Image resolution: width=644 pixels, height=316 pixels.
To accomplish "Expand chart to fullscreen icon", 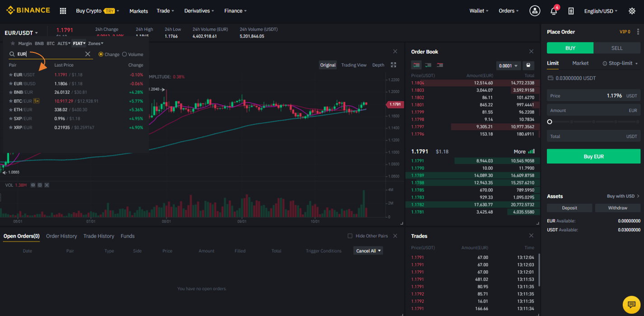I will (x=394, y=65).
